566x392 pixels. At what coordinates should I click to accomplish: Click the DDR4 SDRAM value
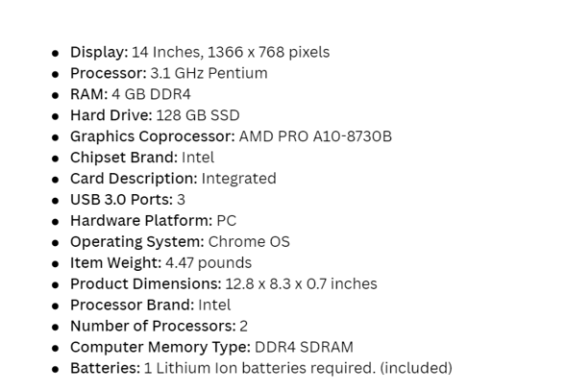[x=304, y=348]
